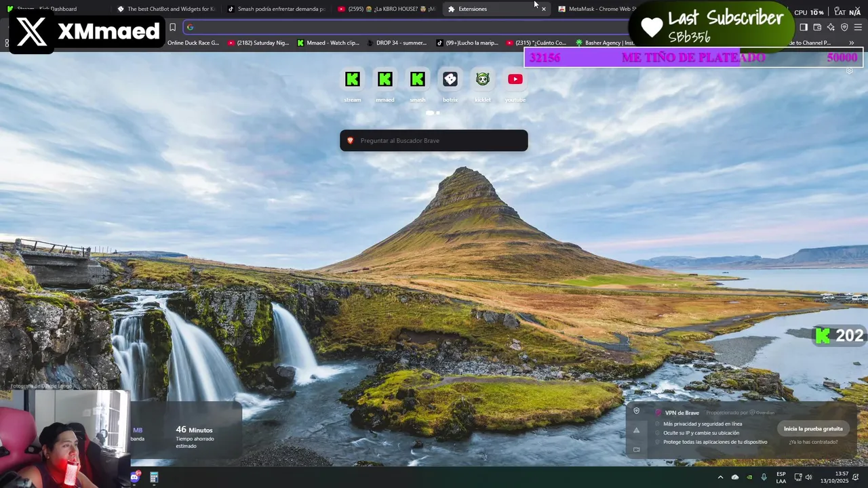Click the microphone tray icon

click(x=764, y=477)
